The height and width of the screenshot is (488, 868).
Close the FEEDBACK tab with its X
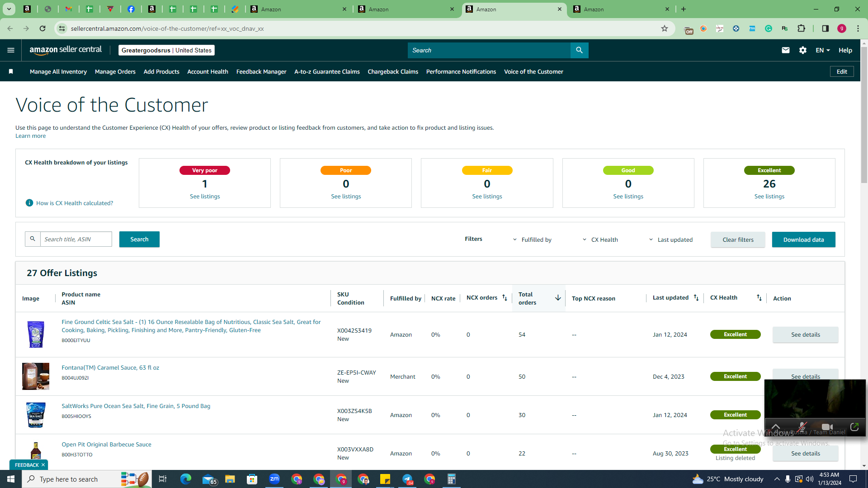pos(43,465)
